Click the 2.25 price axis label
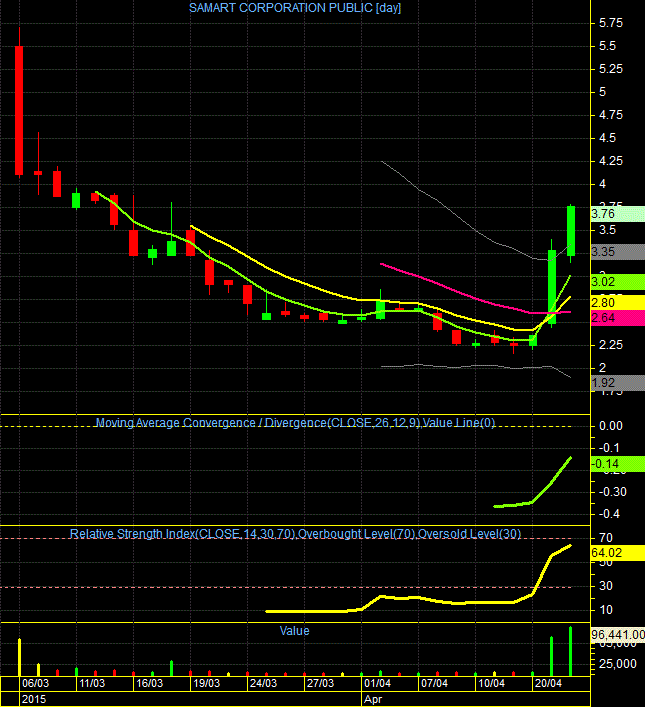Screen dimensions: 645x707 [611, 345]
